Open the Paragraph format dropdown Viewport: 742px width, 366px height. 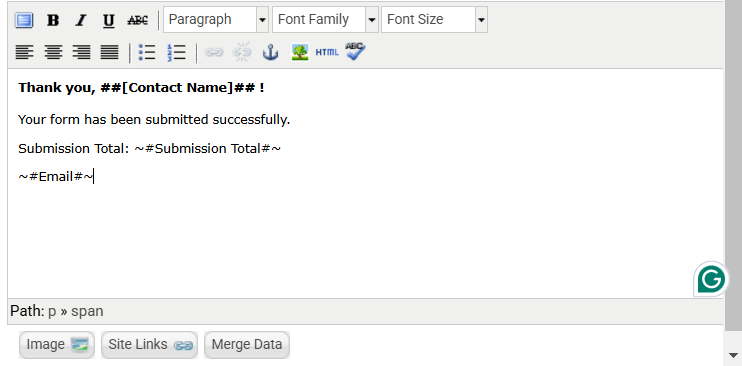pos(216,20)
